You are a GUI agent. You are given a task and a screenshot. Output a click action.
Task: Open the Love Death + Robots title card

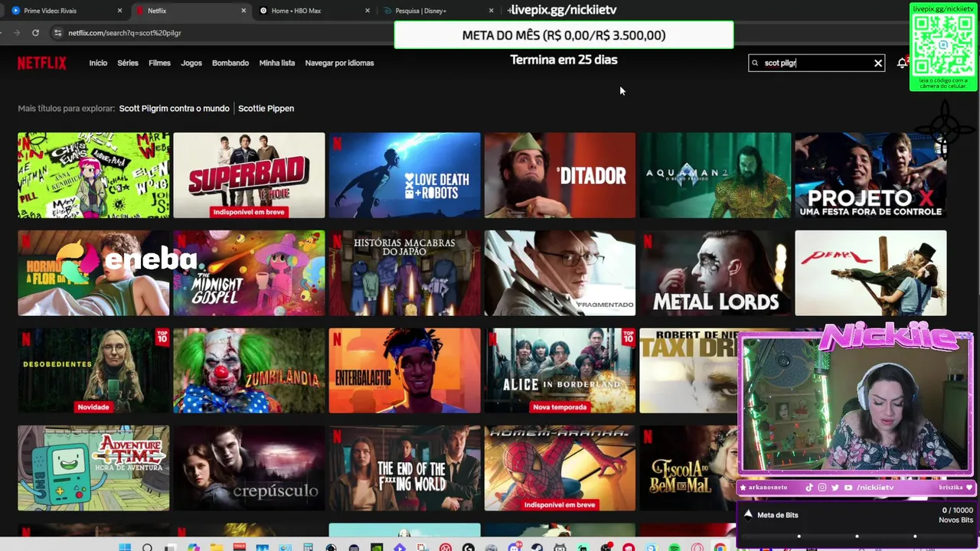tap(404, 175)
